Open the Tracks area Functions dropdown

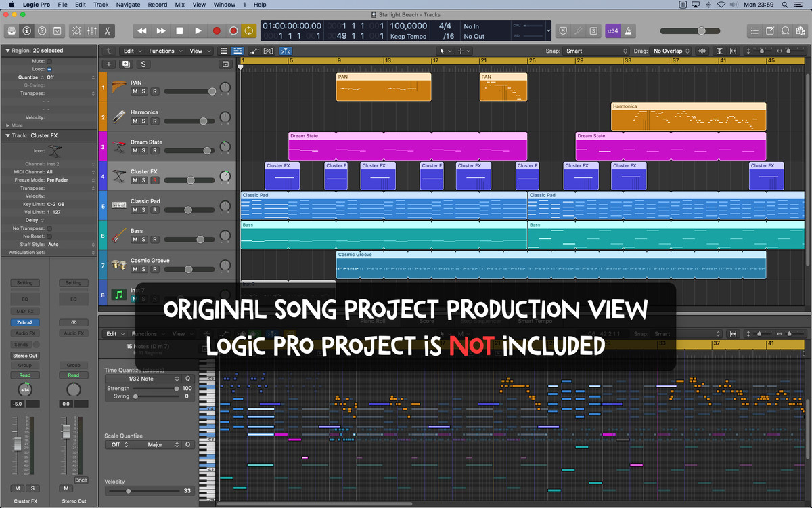[164, 51]
